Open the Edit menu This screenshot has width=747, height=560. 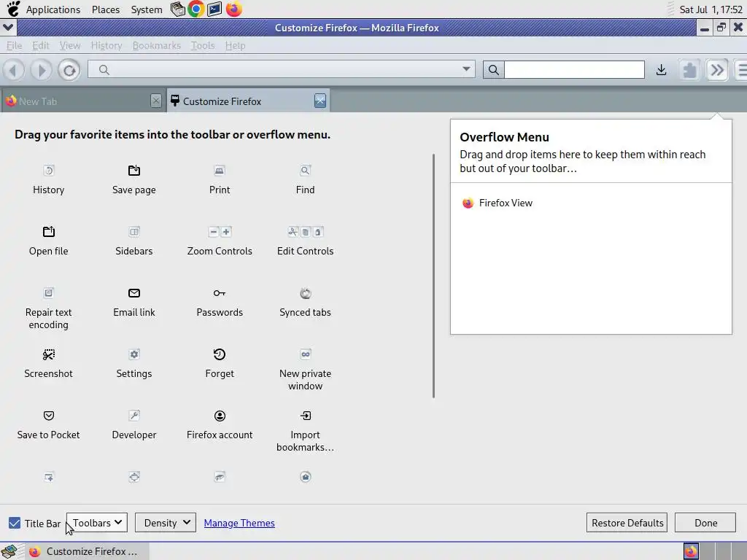tap(41, 45)
